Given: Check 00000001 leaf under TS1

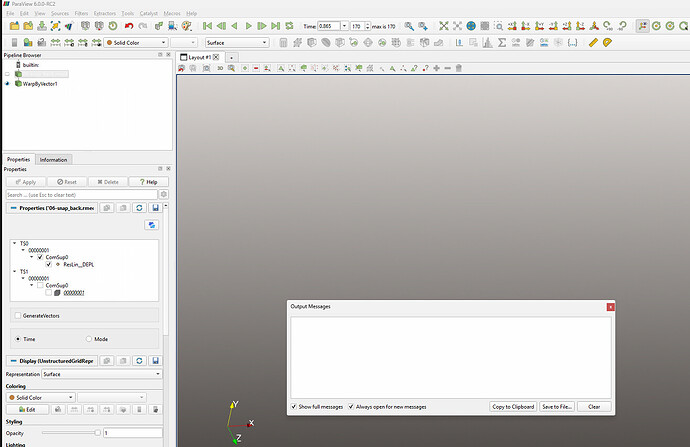Looking at the screenshot, I should click(49, 293).
